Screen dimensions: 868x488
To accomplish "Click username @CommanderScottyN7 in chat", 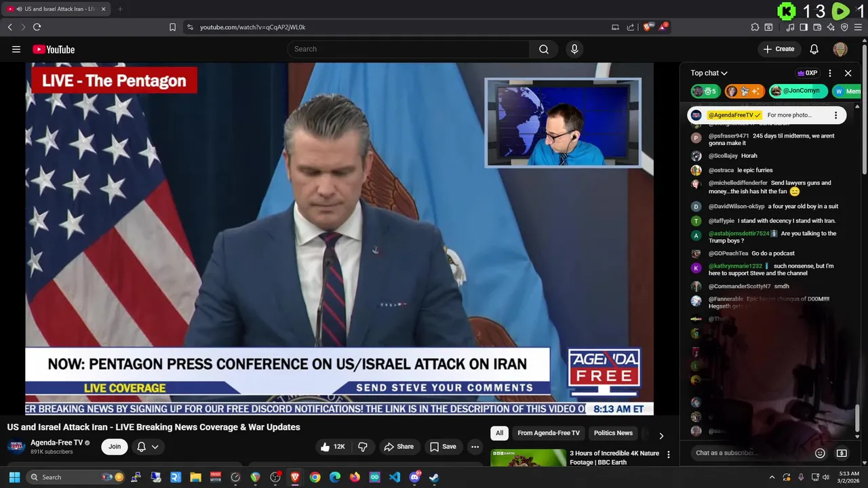I will point(739,286).
